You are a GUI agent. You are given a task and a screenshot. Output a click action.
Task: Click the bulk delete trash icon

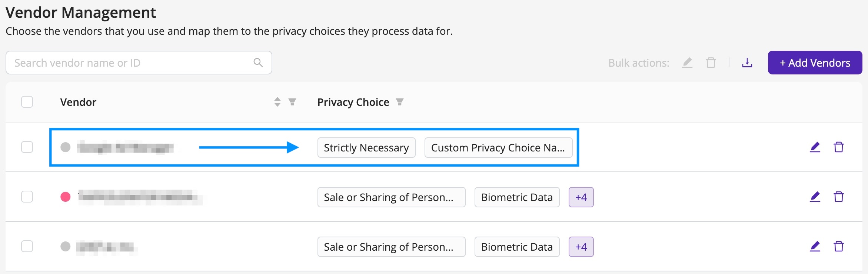[711, 63]
